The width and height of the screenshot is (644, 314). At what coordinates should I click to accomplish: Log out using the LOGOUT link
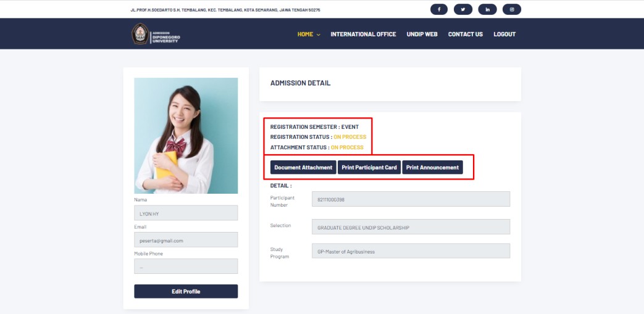504,35
